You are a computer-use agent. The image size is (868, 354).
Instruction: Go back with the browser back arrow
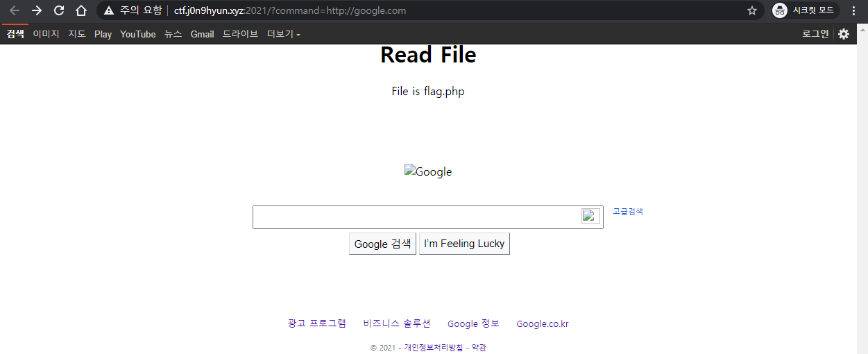tap(15, 10)
